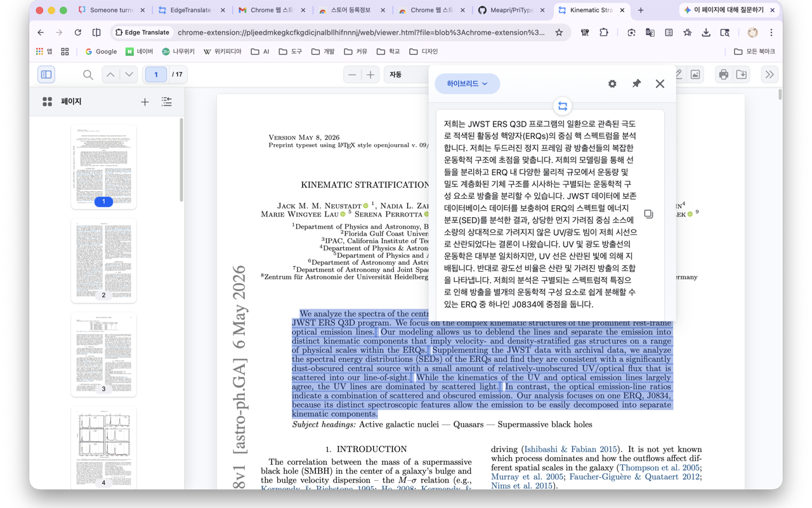This screenshot has height=508, width=812.
Task: Expand the 개발 bookmark folder
Action: click(323, 51)
